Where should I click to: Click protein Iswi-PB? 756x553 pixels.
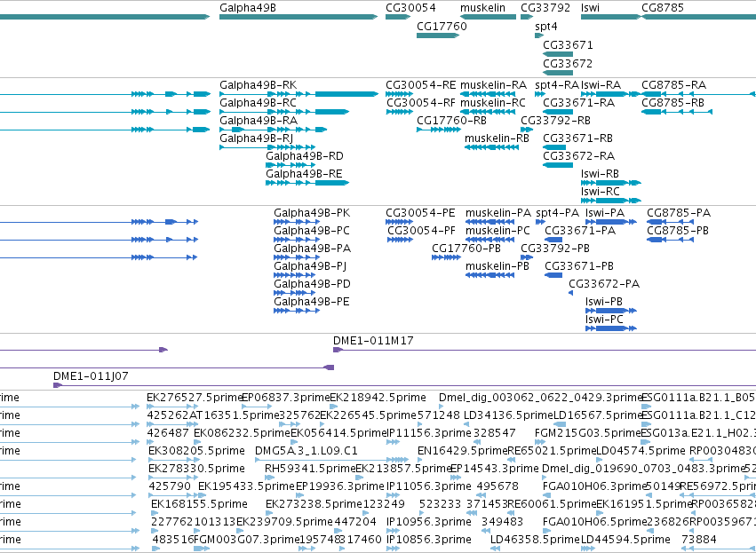tap(611, 311)
